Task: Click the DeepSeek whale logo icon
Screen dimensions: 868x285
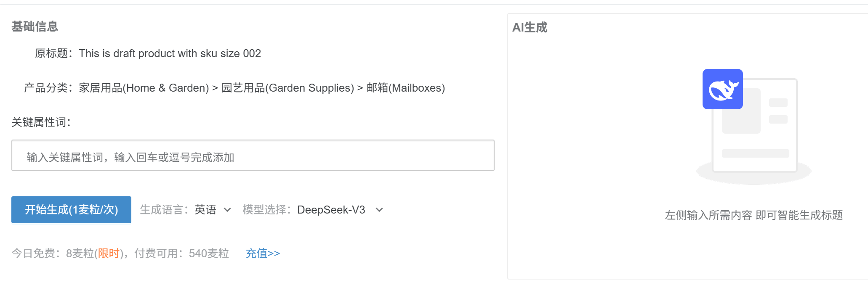Action: tap(722, 89)
